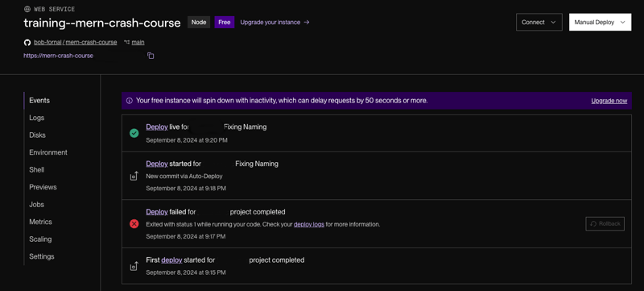Click the deploy started upload icon
Screen dimensions: 644x291
[x=134, y=176]
